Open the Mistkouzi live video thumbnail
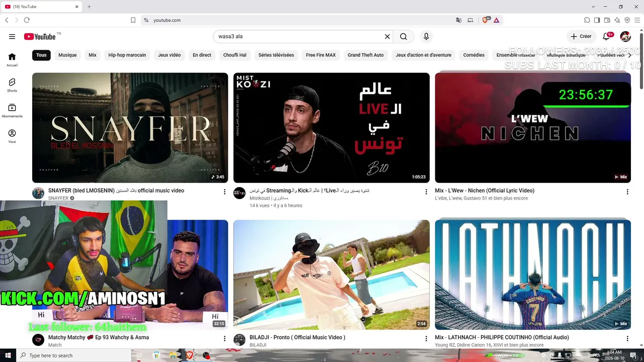Viewport: 644px width, 362px height. click(332, 128)
